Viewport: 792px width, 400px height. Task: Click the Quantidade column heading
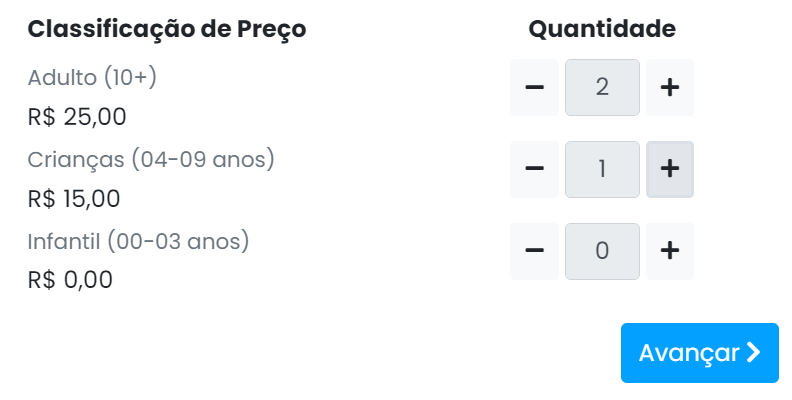602,29
